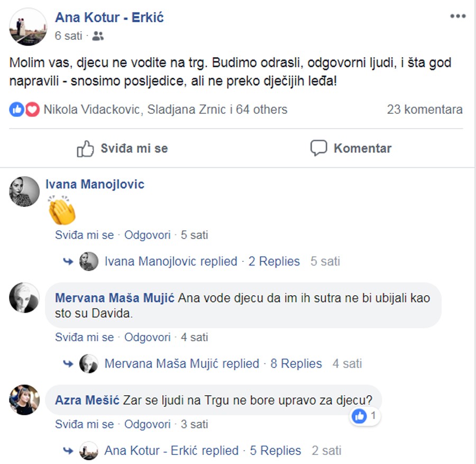Click the thumbs-up Sviđa mi se icon
Screen dimensions: 476x464
coord(85,149)
